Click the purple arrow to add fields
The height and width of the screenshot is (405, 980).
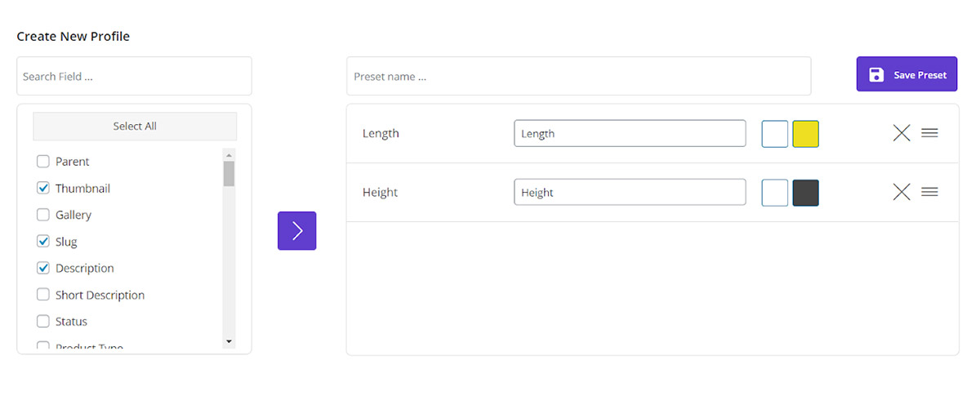tap(296, 230)
